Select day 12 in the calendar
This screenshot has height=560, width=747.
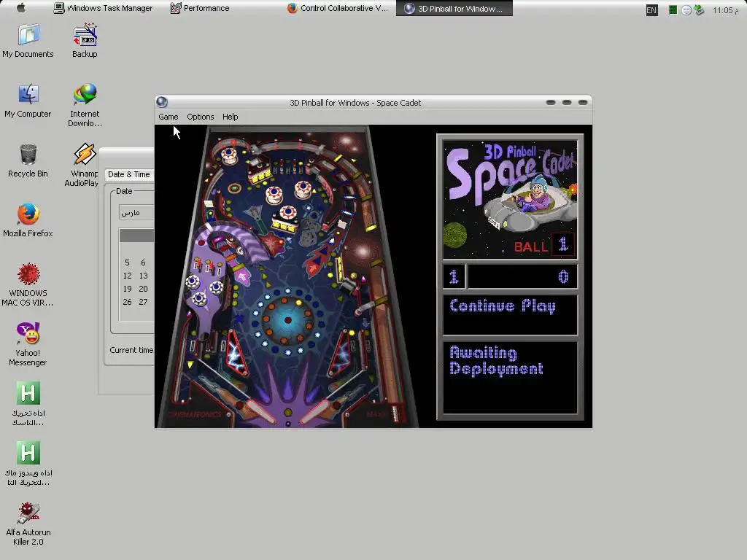coord(127,276)
